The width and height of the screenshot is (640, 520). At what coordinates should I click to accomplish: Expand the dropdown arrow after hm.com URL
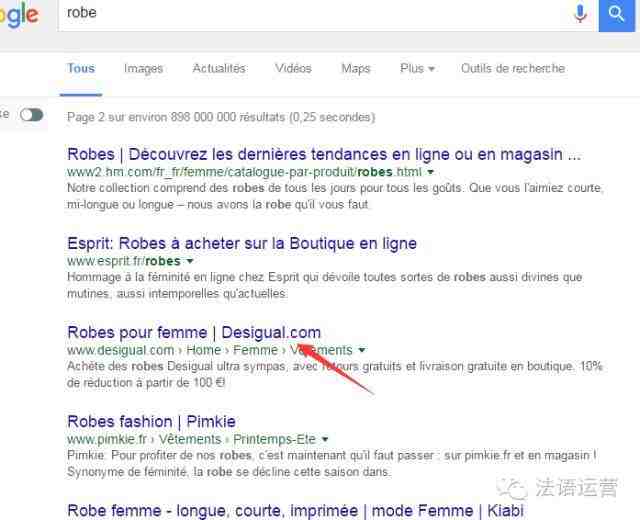(430, 172)
